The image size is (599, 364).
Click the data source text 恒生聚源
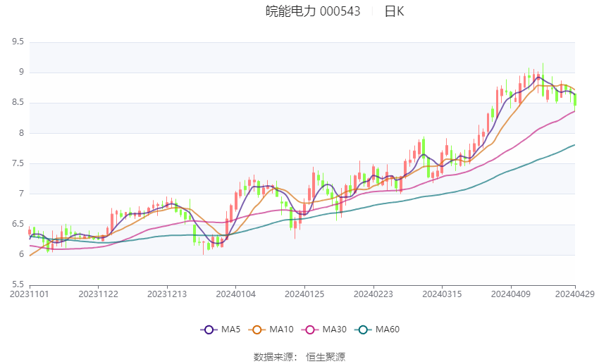click(326, 357)
